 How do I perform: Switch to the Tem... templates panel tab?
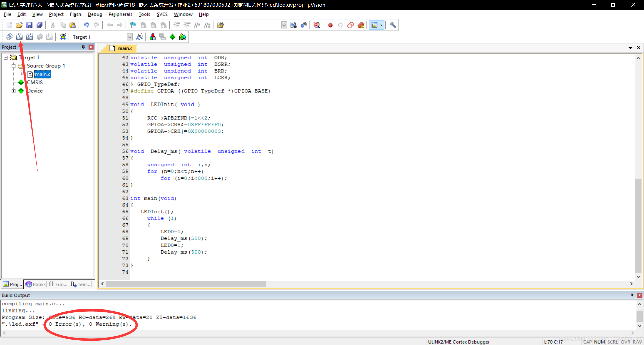pyautogui.click(x=80, y=284)
